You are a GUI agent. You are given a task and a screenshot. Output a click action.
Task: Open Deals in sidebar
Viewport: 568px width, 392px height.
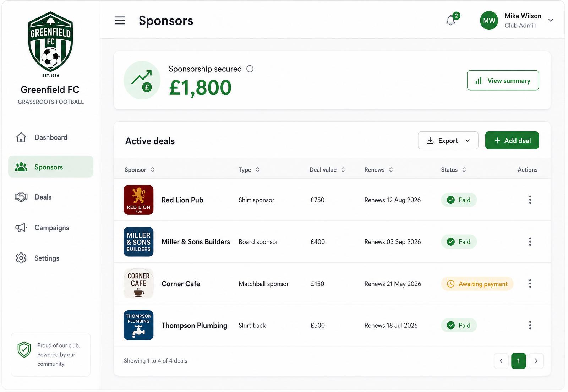(51, 197)
